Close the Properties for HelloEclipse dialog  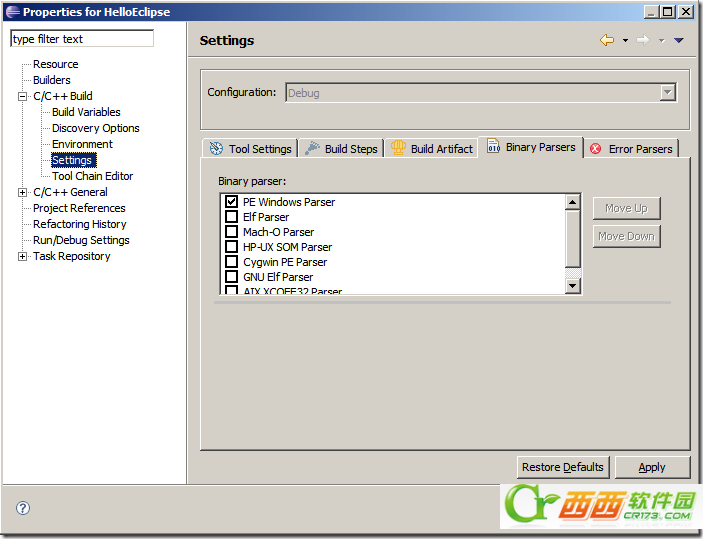click(686, 12)
